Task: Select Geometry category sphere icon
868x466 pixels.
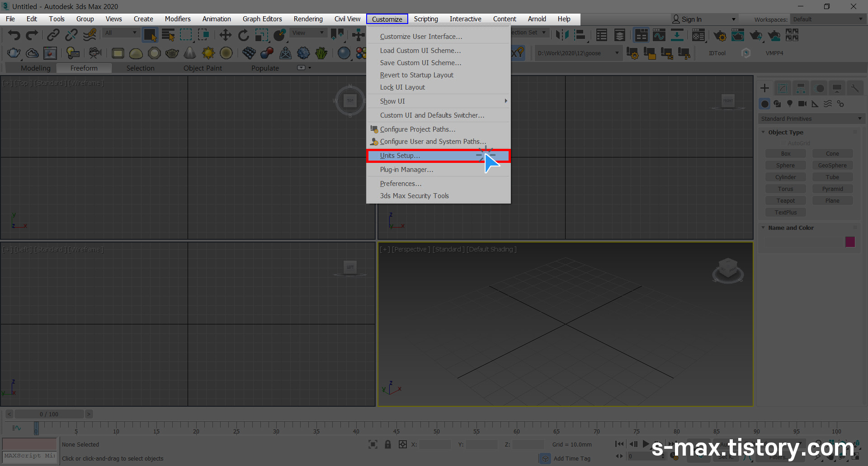Action: tap(764, 104)
